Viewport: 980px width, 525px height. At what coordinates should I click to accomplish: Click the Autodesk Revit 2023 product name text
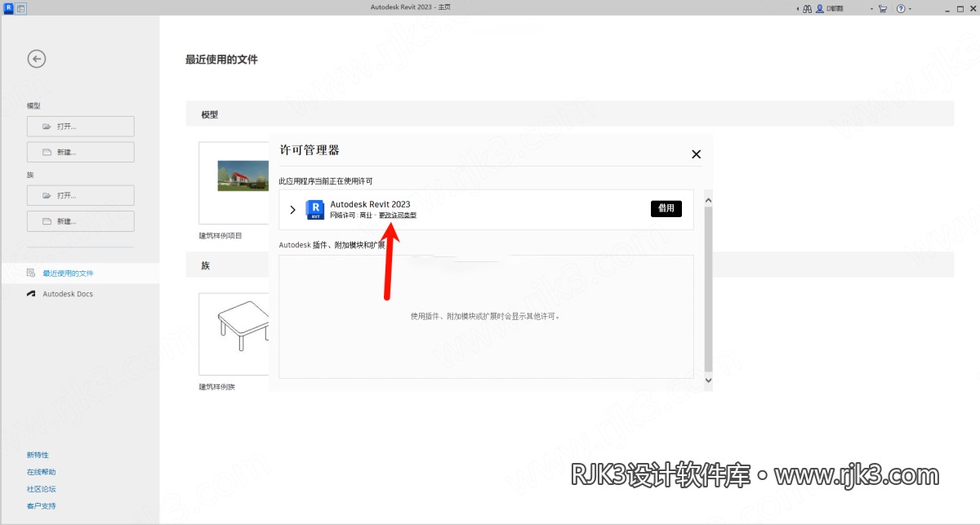[x=370, y=204]
